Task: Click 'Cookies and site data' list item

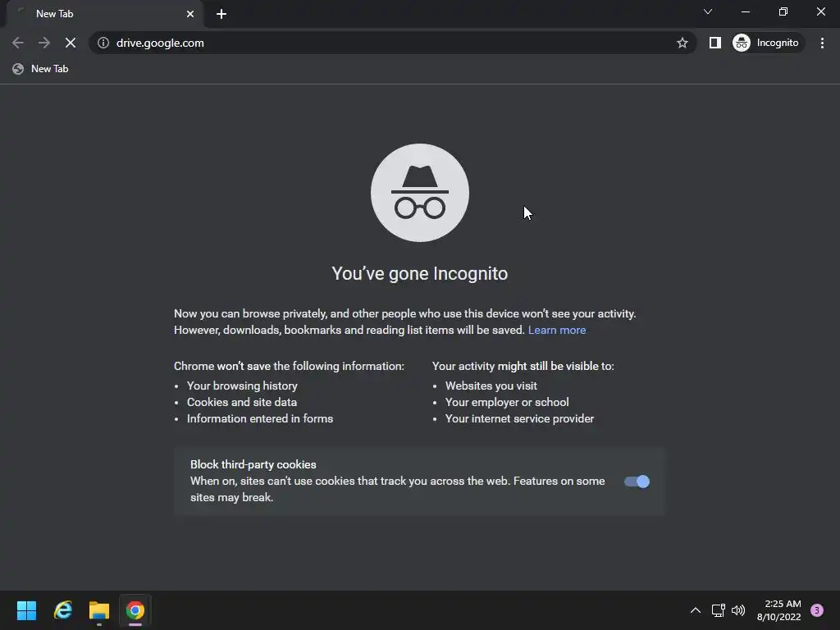Action: pos(242,402)
